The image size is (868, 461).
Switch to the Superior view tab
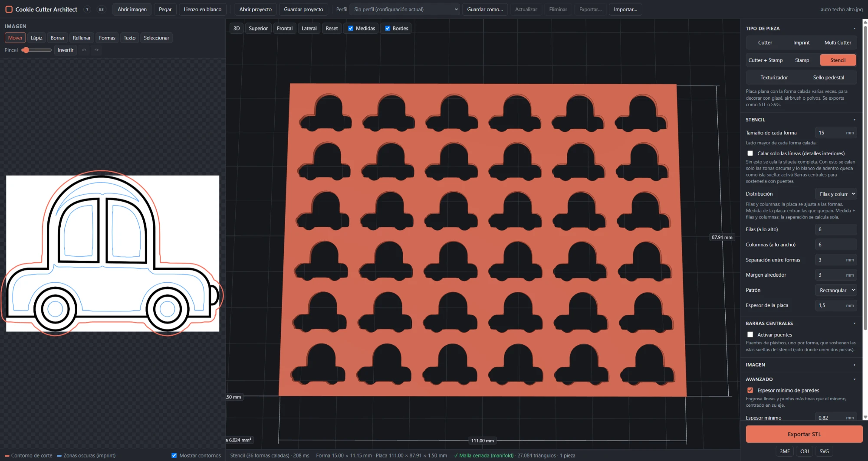click(x=258, y=29)
